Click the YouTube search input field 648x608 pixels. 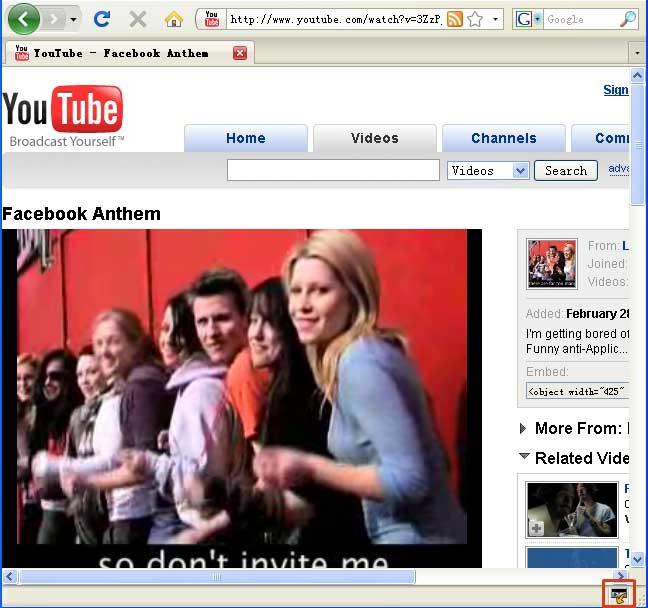333,170
